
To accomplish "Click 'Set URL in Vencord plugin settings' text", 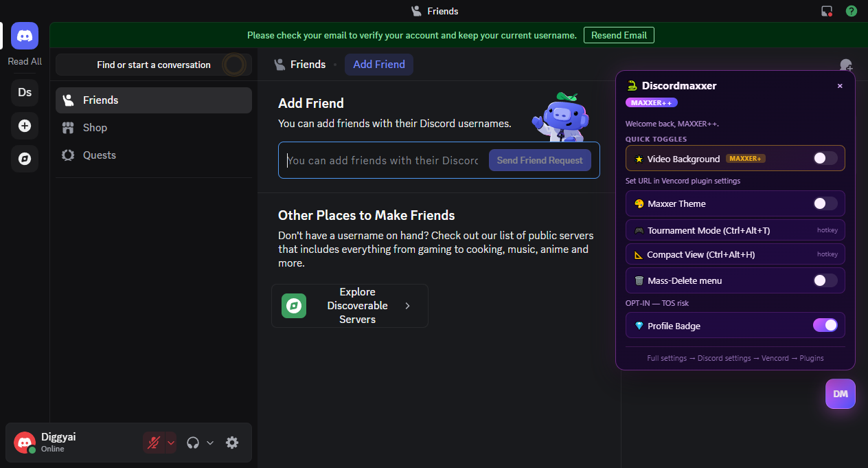I will coord(683,181).
